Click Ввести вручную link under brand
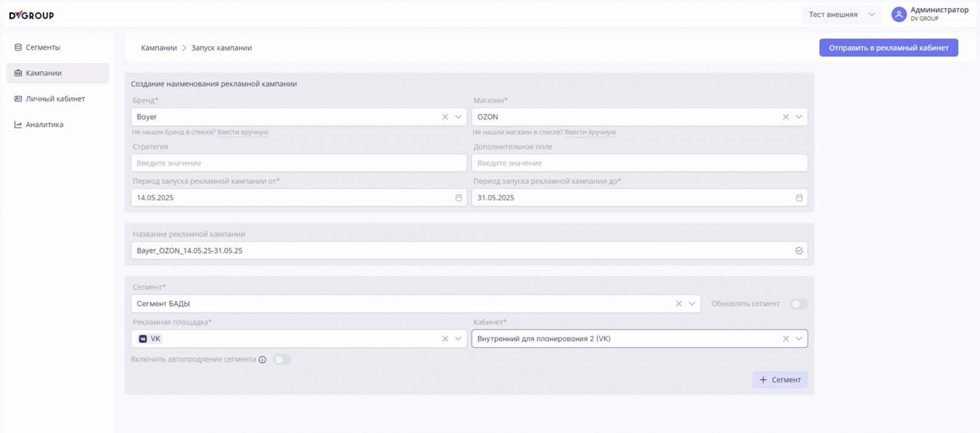Screen dimensions: 980x433 [243, 132]
